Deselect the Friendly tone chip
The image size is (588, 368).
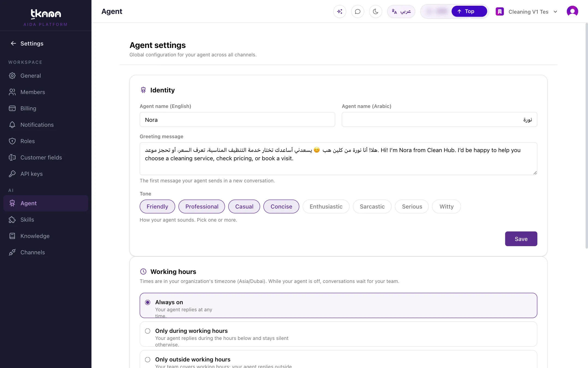tap(157, 207)
